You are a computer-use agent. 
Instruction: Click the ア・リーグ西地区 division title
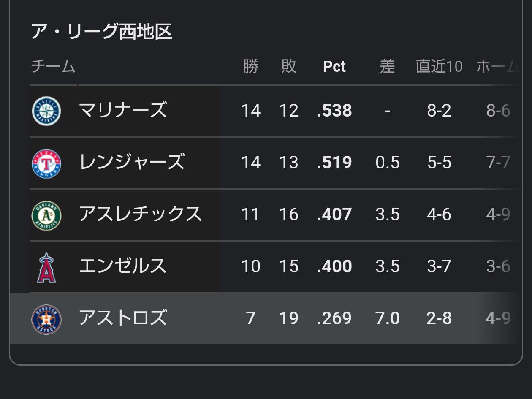click(x=102, y=32)
